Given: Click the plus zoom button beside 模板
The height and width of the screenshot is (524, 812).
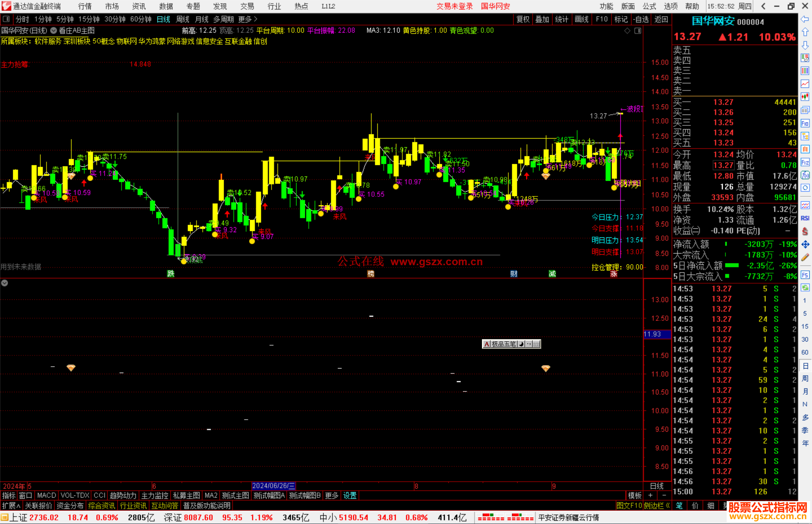Looking at the screenshot, I should (650, 495).
